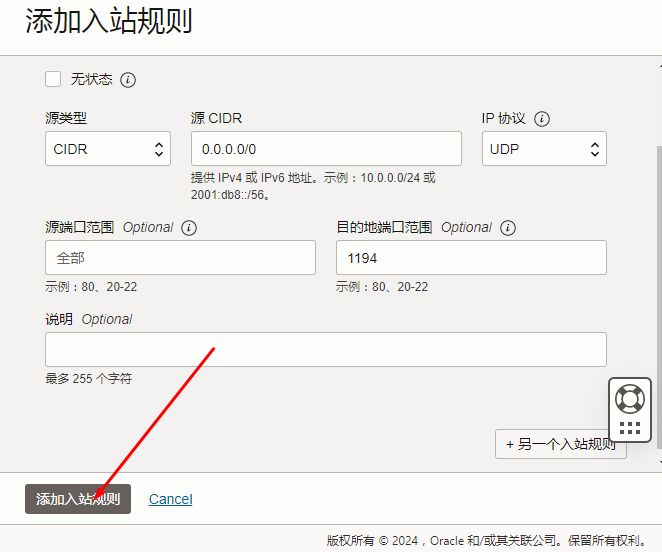Click into the 说明 description field
This screenshot has height=552, width=662.
coord(325,349)
